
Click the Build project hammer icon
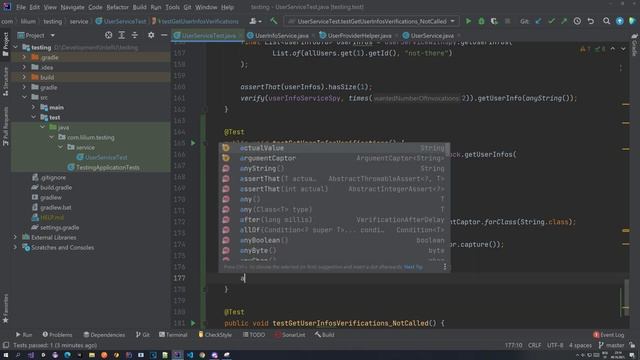(273, 21)
